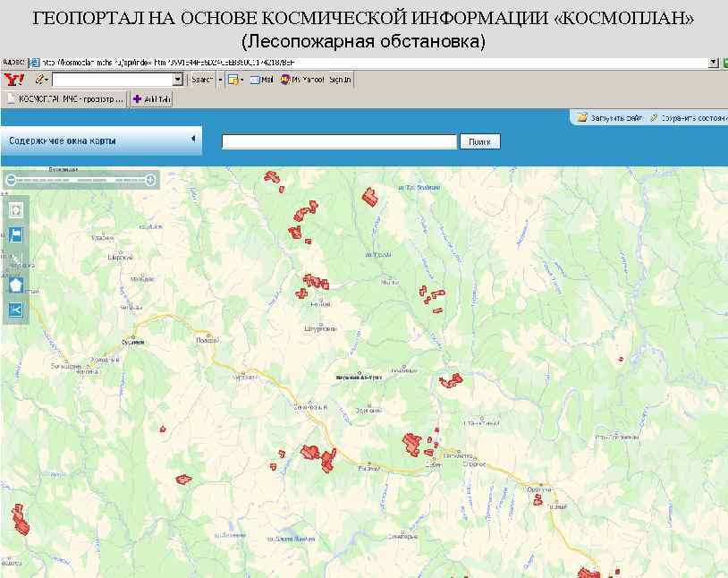The width and height of the screenshot is (728, 578).
Task: Click the Add Tab button
Action: pyautogui.click(x=152, y=99)
